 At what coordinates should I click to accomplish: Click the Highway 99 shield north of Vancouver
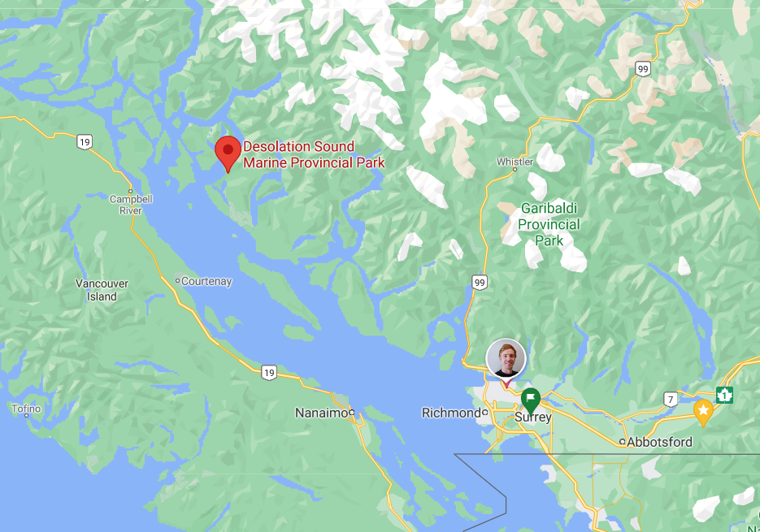pyautogui.click(x=480, y=283)
